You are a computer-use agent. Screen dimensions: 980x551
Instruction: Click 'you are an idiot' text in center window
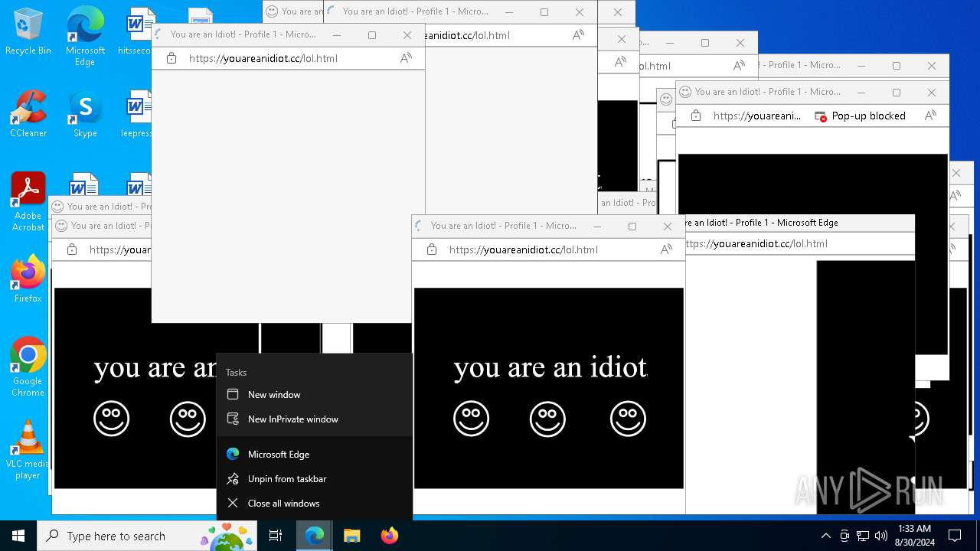tap(550, 367)
